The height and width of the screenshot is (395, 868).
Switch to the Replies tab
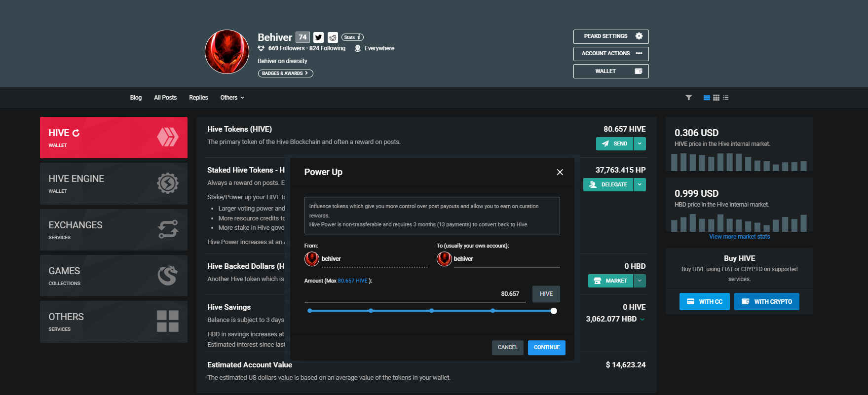click(198, 98)
